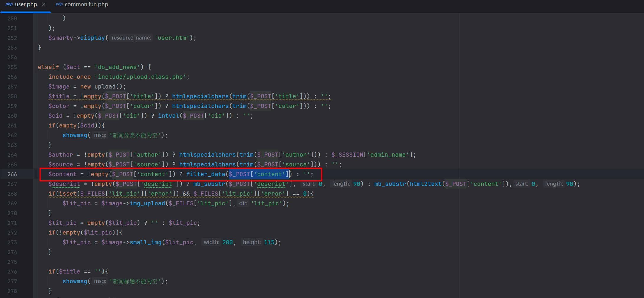This screenshot has height=298, width=644.
Task: Click the $cid variable assignment on line 260
Action: [55, 116]
